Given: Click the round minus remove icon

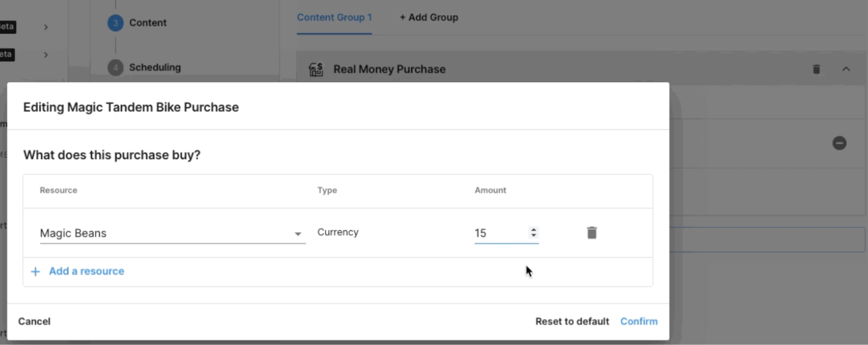Looking at the screenshot, I should (x=839, y=143).
